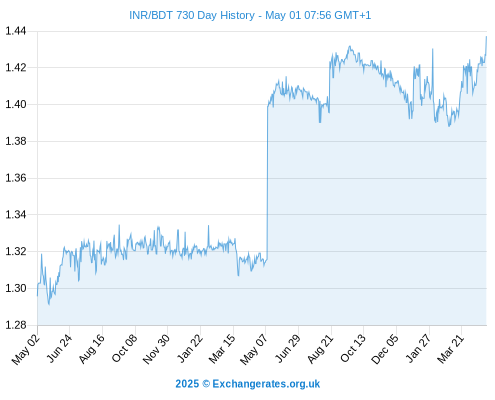Image resolution: width=495 pixels, height=400 pixels.
Task: Click the May 07 date marker
Action: pos(254,349)
